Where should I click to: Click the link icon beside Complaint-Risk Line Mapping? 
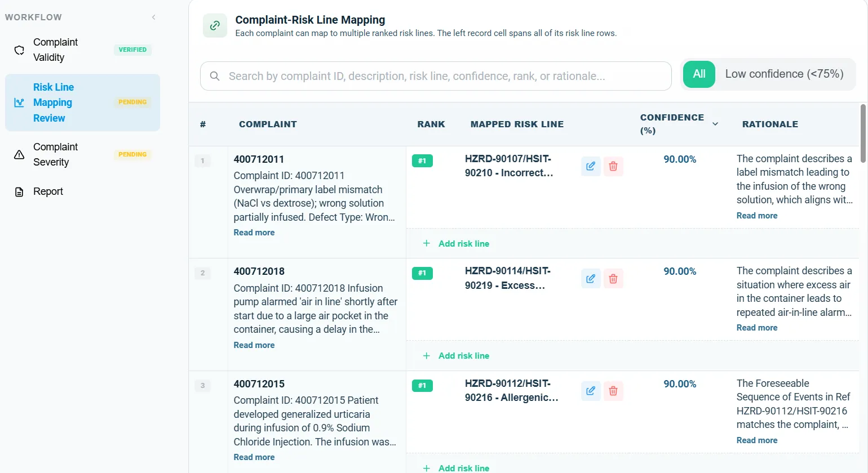(x=215, y=25)
